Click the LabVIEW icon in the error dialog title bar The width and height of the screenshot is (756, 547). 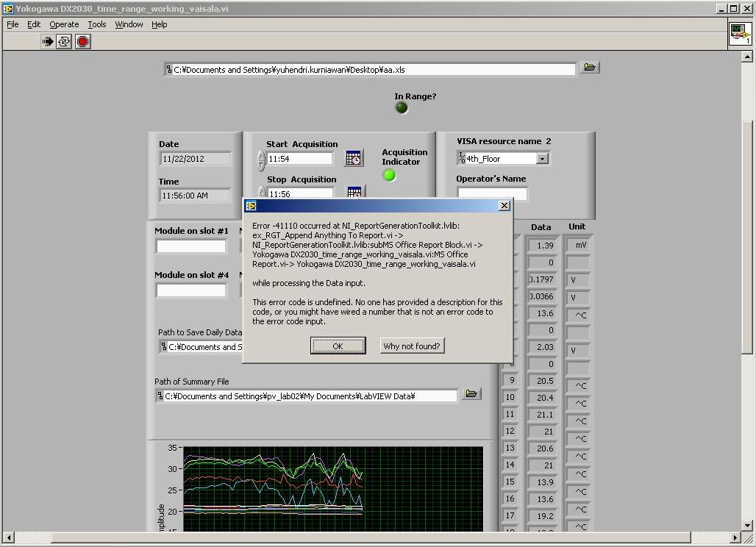252,206
